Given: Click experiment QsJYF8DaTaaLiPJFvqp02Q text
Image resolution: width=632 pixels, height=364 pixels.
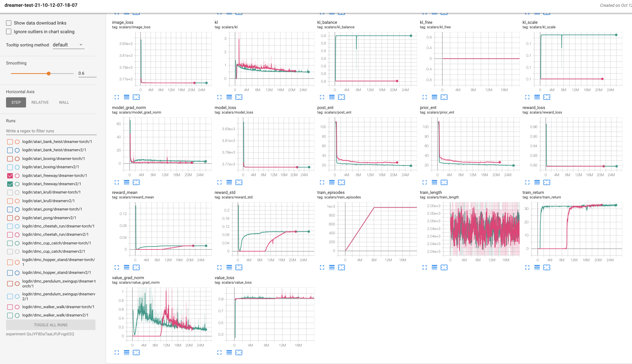Looking at the screenshot, I should tap(40, 334).
